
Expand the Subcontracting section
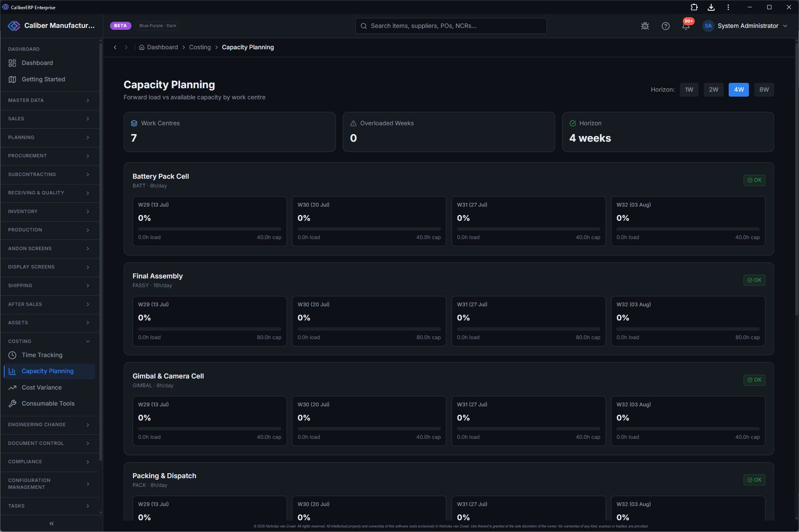coord(49,175)
